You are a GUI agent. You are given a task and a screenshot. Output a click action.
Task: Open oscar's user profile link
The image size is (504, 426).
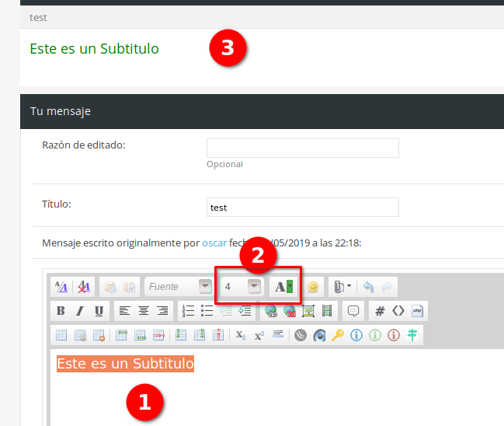coord(214,243)
